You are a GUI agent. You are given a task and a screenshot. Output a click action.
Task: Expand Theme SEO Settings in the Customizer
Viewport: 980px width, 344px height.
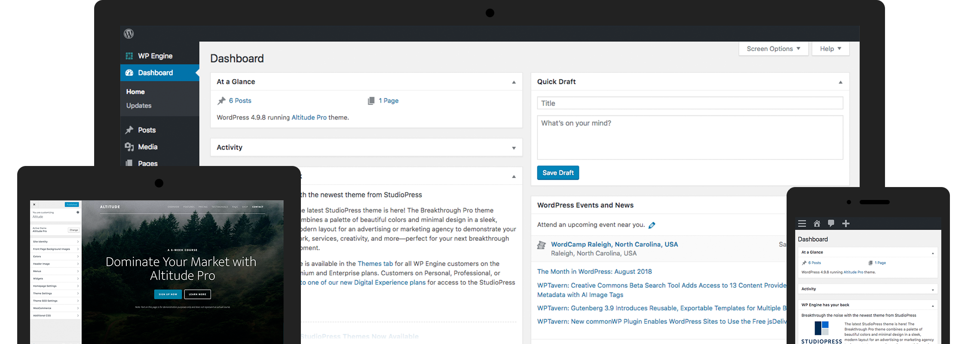[x=56, y=301]
